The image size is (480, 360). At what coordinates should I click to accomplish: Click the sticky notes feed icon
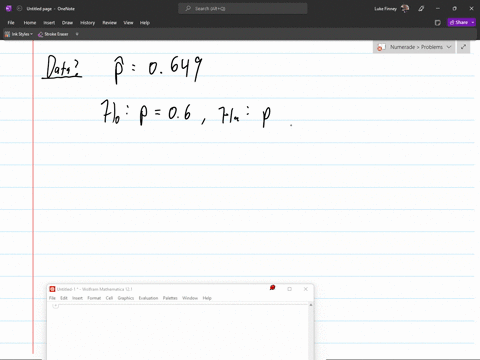pos(438,23)
